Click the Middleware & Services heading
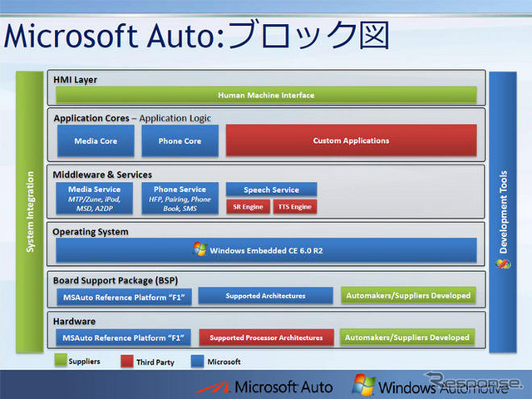Image resolution: width=532 pixels, height=399 pixels. (102, 175)
